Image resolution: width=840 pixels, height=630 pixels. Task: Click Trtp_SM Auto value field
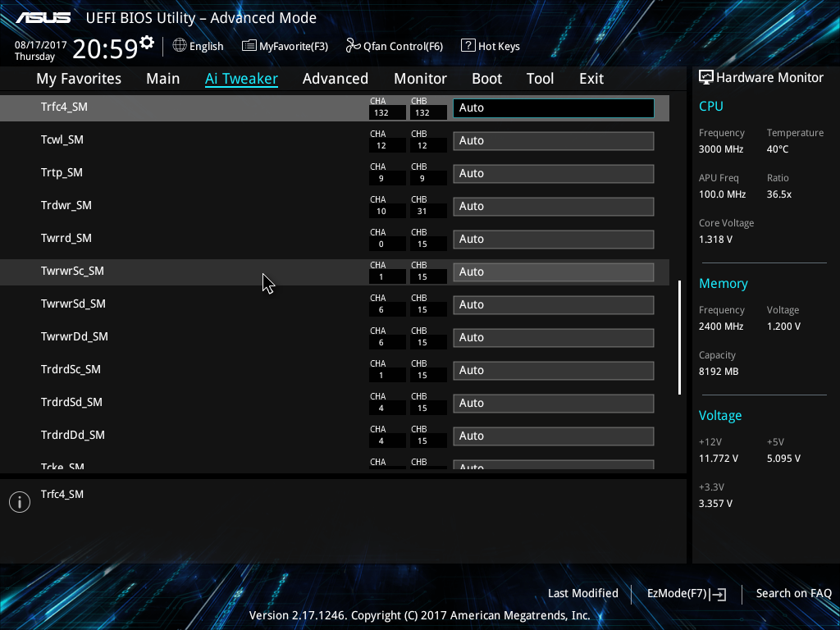[x=554, y=174]
